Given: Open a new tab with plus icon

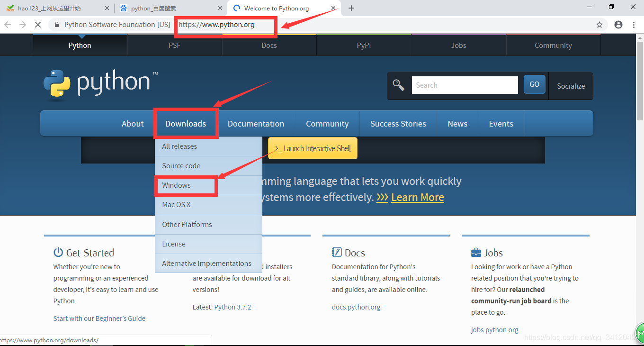Looking at the screenshot, I should click(x=351, y=8).
